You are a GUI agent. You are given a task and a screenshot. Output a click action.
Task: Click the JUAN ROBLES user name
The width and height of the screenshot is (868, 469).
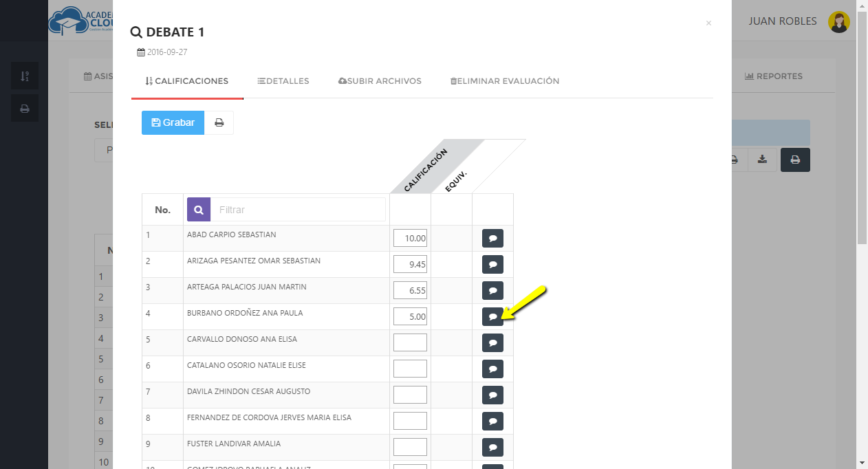[x=783, y=21]
